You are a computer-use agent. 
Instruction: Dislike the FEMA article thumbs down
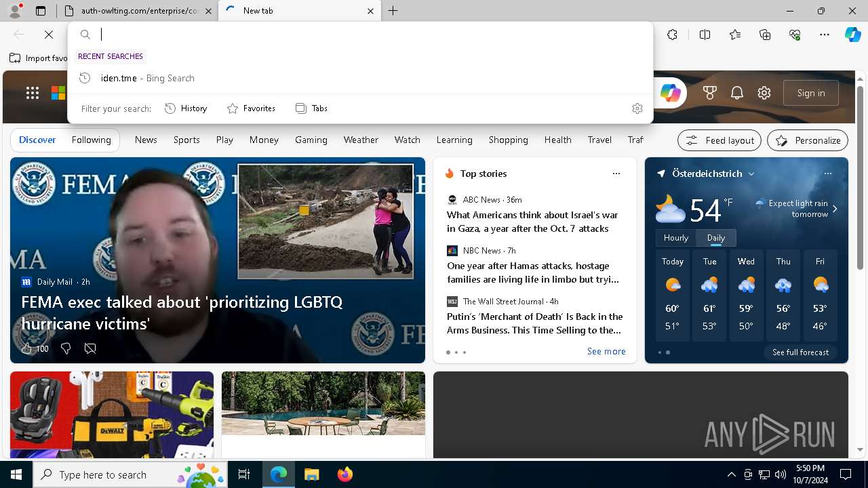coord(66,348)
